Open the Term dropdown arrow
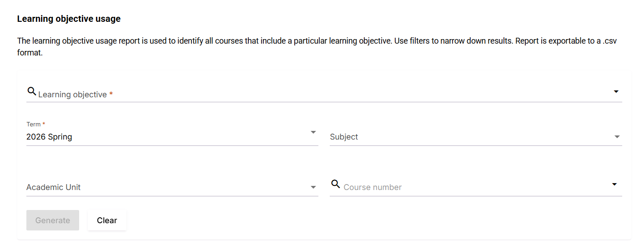Image resolution: width=644 pixels, height=250 pixels. click(313, 132)
